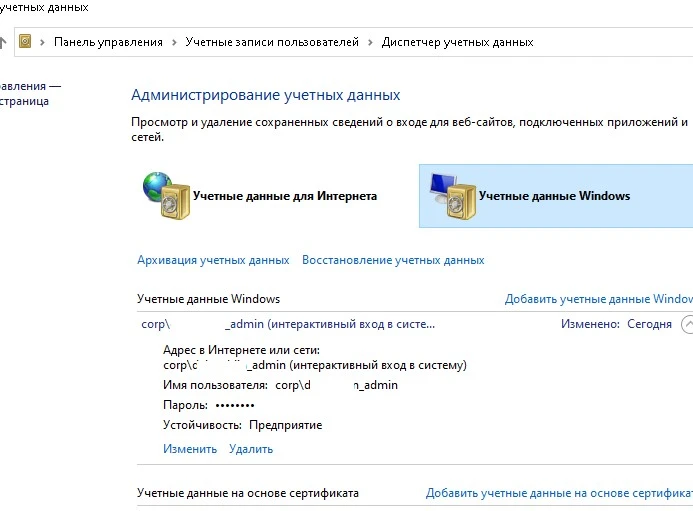Collapse the corp admin credential entry chevron
Image resolution: width=693 pixels, height=511 pixels.
pyautogui.click(x=686, y=324)
